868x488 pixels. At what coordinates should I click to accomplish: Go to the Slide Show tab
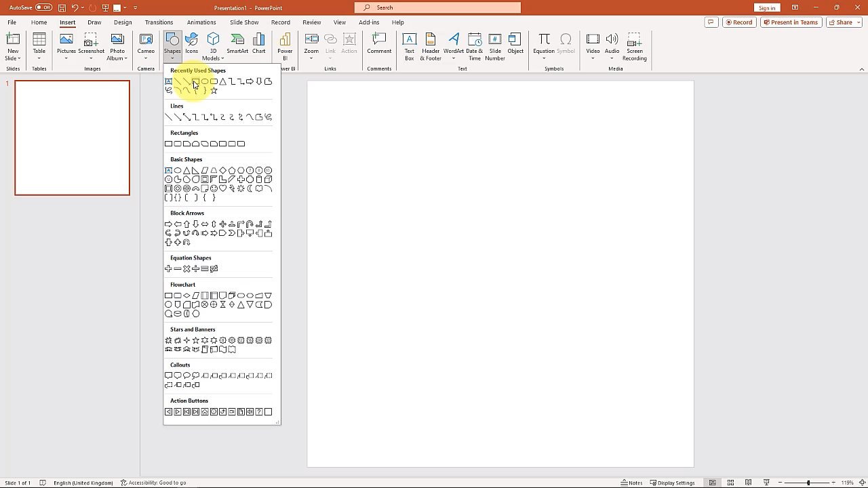[244, 22]
